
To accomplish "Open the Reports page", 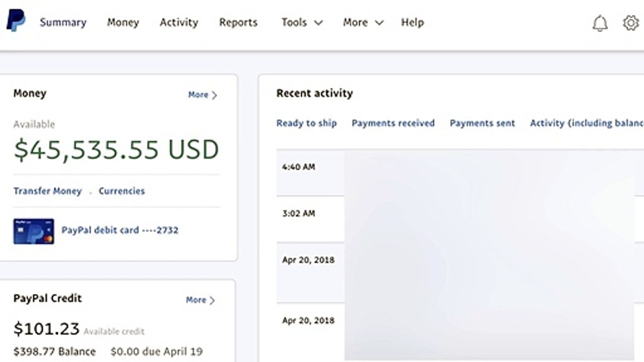I will 238,23.
